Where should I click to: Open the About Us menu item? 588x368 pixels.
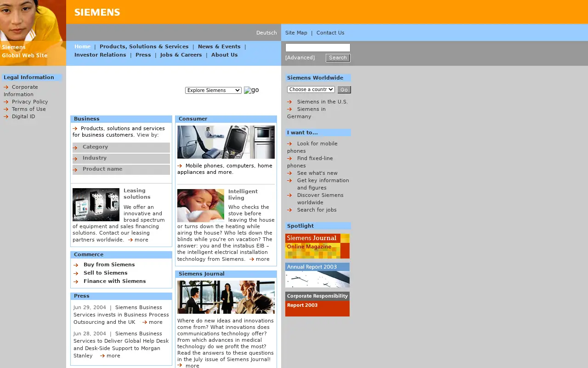(x=225, y=55)
